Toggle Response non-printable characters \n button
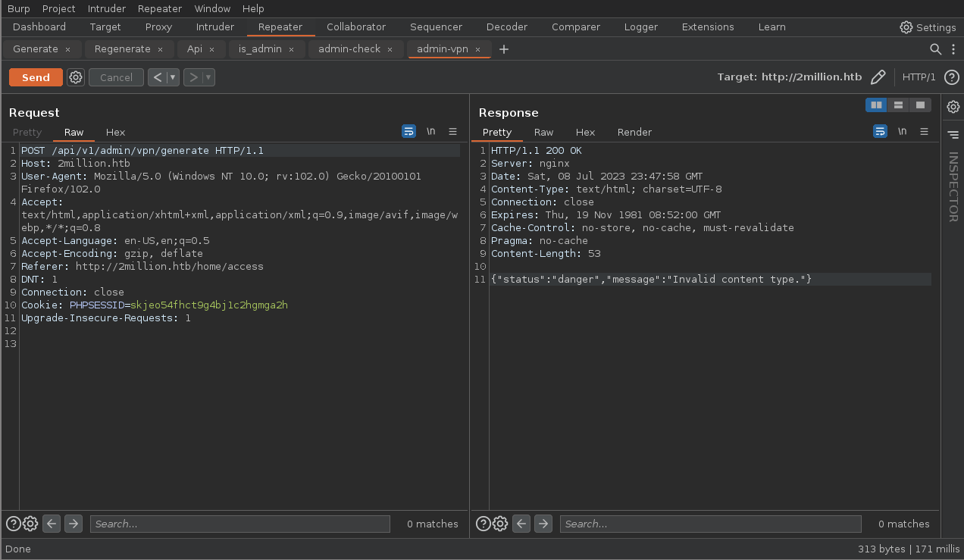This screenshot has height=560, width=964. [x=902, y=131]
